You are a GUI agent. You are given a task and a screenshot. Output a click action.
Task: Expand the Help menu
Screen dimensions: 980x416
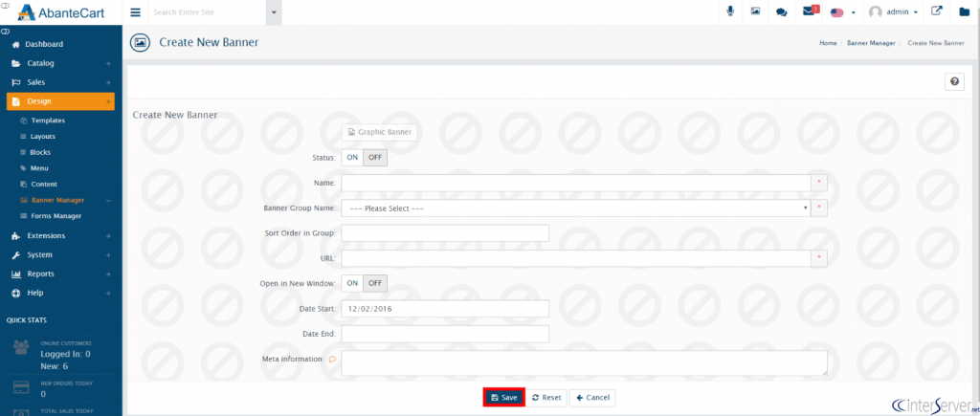coord(60,293)
